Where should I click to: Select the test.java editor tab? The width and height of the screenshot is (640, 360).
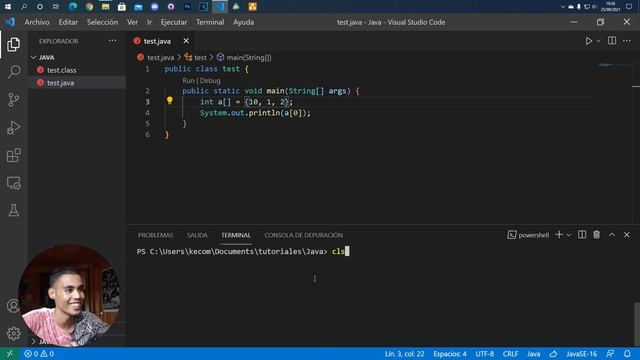(157, 41)
